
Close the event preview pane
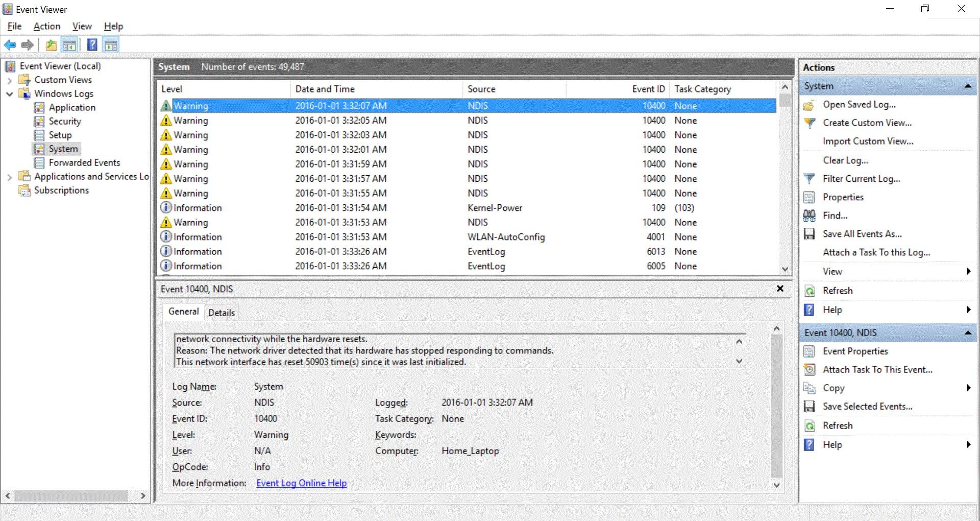pyautogui.click(x=780, y=289)
